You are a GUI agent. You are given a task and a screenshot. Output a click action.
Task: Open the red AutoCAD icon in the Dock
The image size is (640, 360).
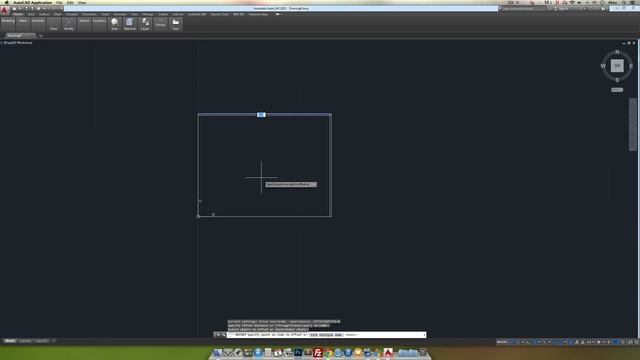point(388,353)
